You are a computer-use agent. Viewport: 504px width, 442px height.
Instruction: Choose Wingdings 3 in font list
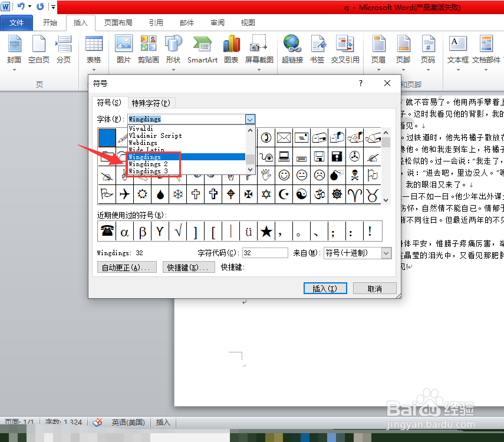(x=186, y=171)
